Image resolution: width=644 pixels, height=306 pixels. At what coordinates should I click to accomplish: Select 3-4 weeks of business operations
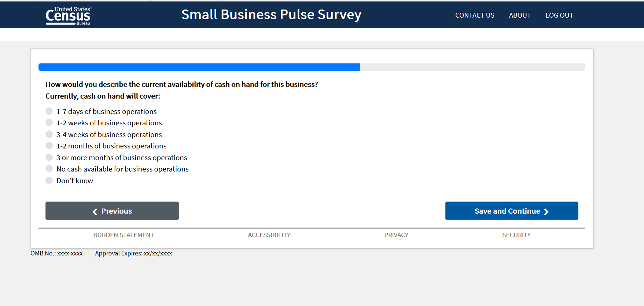click(x=49, y=134)
